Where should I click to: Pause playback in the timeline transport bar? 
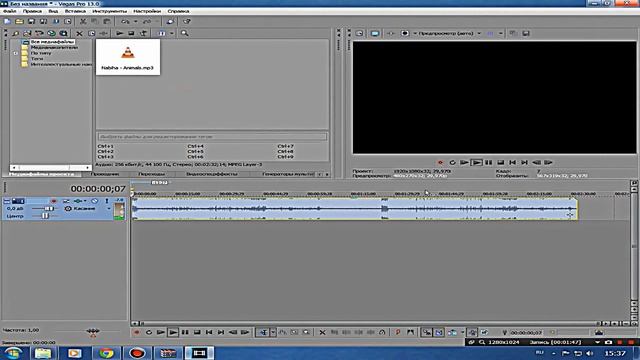click(x=185, y=332)
